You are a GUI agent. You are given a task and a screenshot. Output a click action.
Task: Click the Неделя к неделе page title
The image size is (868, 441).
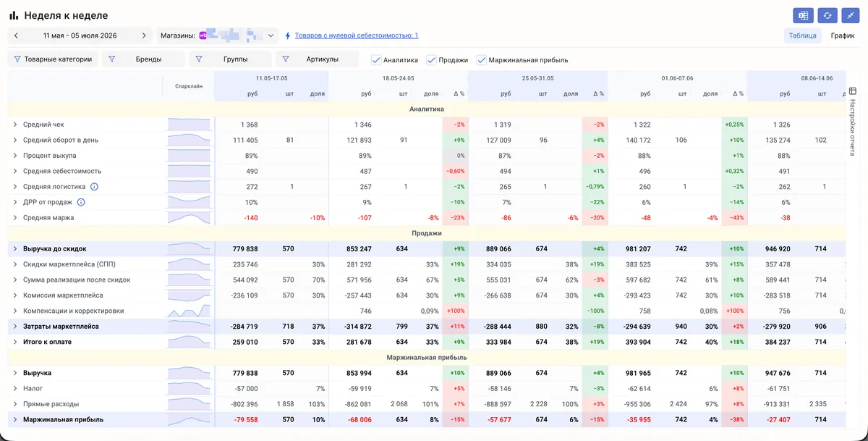click(x=66, y=15)
